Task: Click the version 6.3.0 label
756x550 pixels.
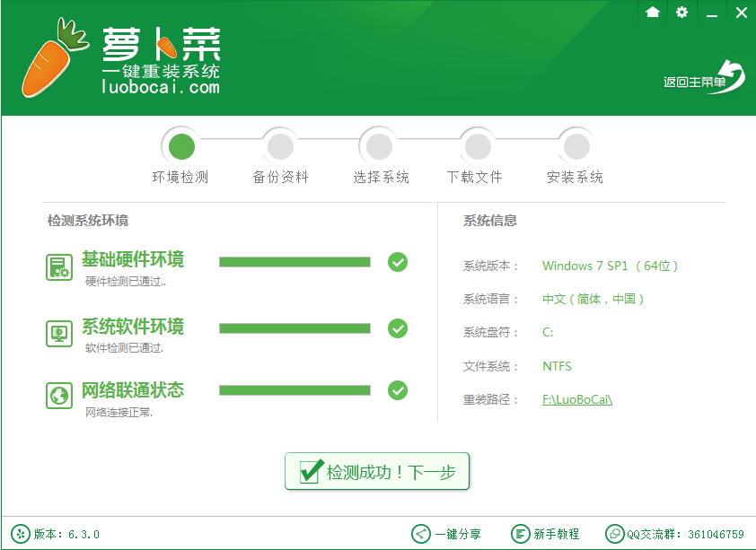Action: (66, 534)
